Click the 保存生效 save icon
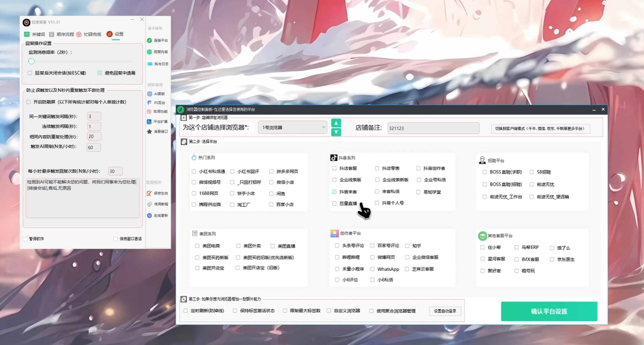The height and width of the screenshot is (345, 644). tap(158, 193)
